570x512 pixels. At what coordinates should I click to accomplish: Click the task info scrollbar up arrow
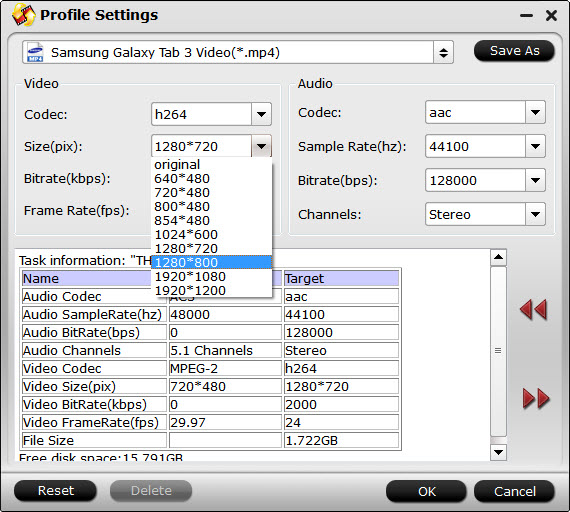pos(498,257)
